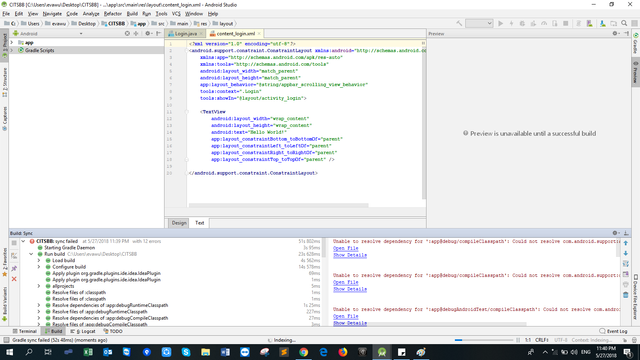The height and width of the screenshot is (360, 640).
Task: Toggle read-only lock icon in status bar
Action: [625, 340]
